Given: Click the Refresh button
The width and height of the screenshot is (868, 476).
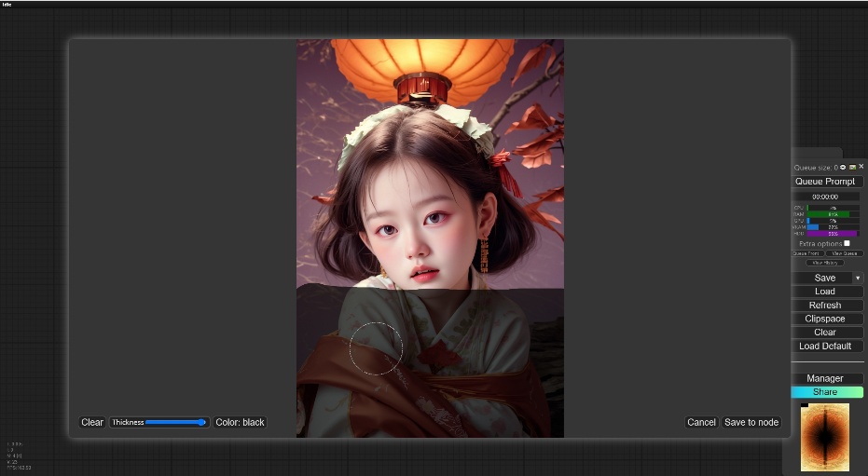Looking at the screenshot, I should (825, 306).
